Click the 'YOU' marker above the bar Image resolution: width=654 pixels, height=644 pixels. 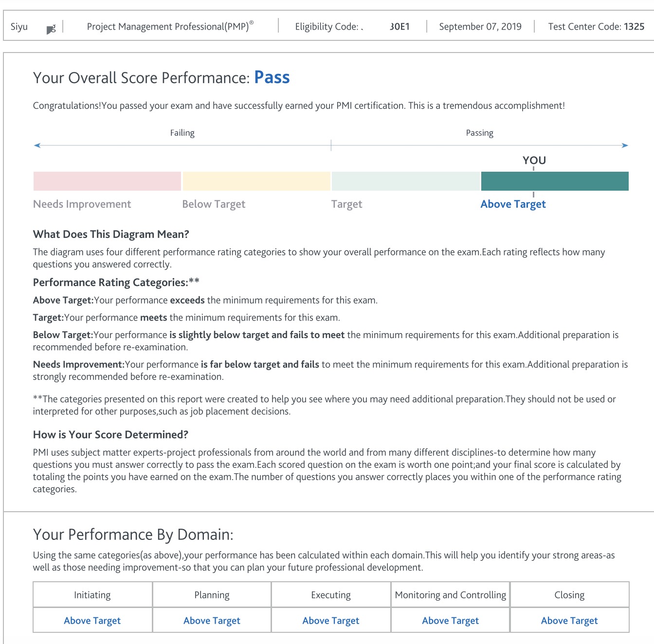pyautogui.click(x=534, y=161)
